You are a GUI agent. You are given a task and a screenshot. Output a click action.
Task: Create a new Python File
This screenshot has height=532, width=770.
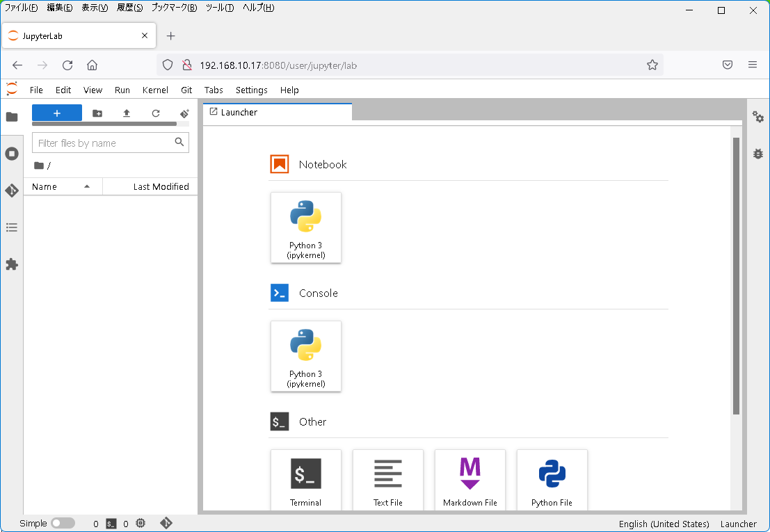[552, 479]
